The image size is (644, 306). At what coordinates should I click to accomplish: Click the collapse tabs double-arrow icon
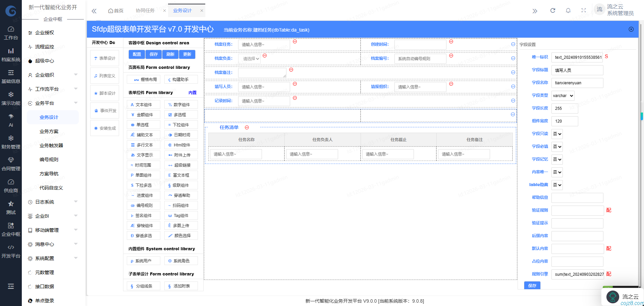(94, 11)
